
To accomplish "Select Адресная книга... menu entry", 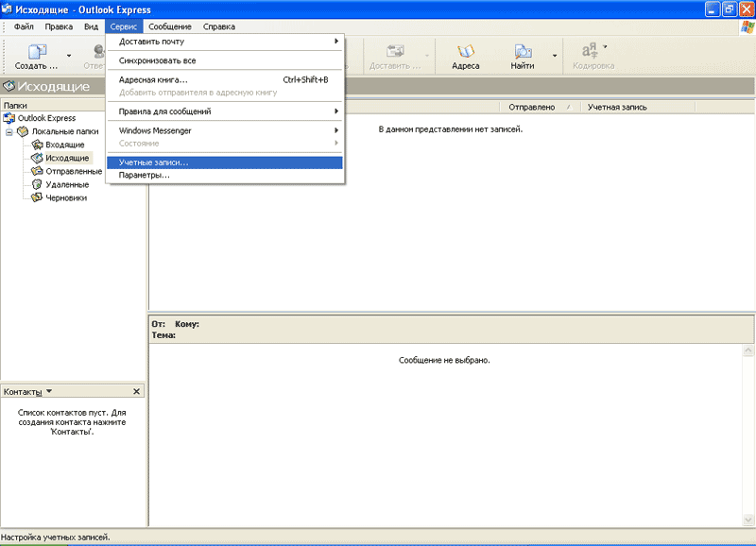I will (x=225, y=80).
